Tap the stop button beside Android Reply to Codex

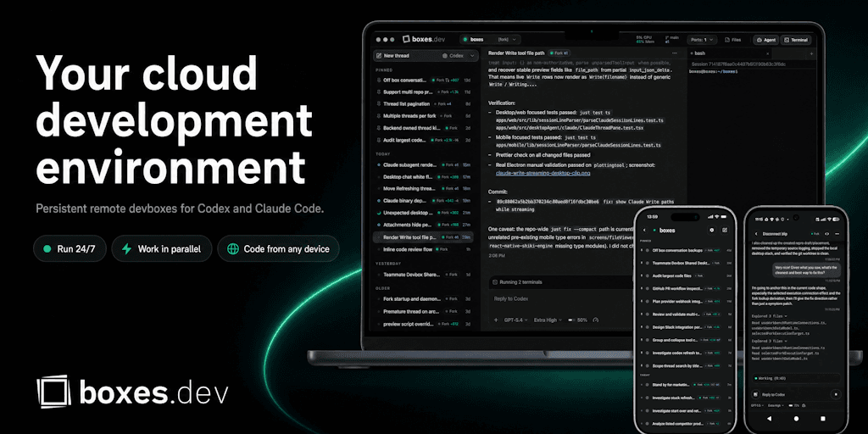coord(836,394)
